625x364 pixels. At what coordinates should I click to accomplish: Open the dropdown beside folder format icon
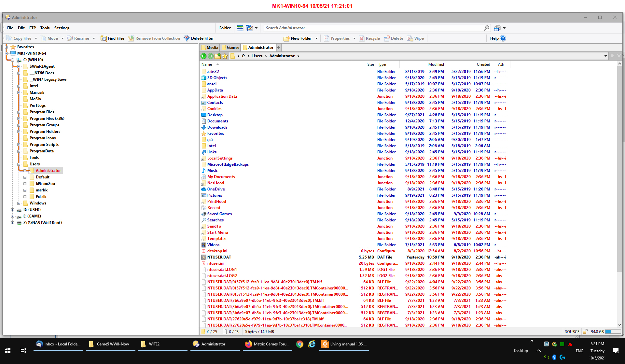click(x=256, y=28)
